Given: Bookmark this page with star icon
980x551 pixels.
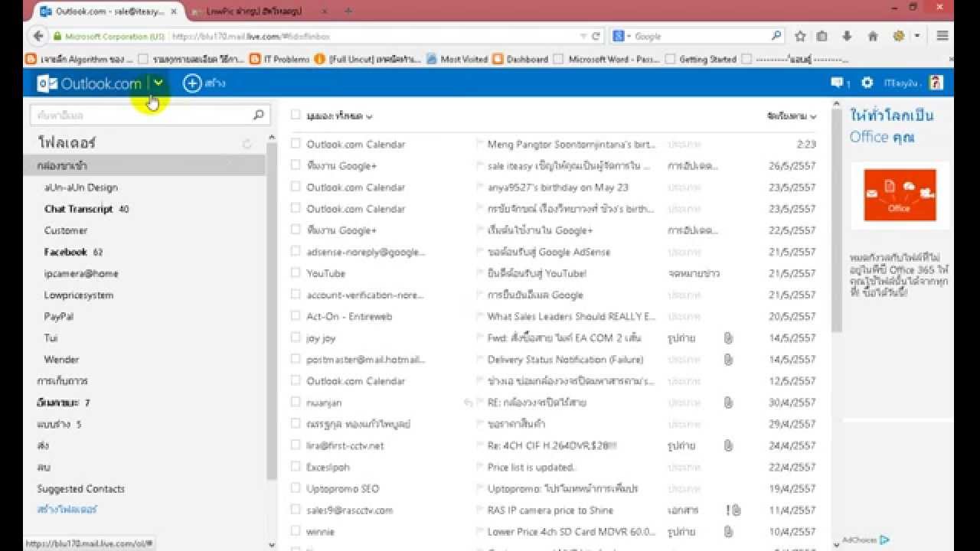Looking at the screenshot, I should click(x=800, y=36).
